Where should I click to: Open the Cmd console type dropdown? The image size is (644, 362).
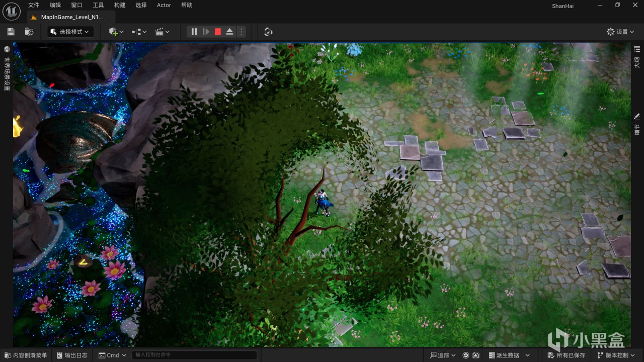click(x=112, y=355)
